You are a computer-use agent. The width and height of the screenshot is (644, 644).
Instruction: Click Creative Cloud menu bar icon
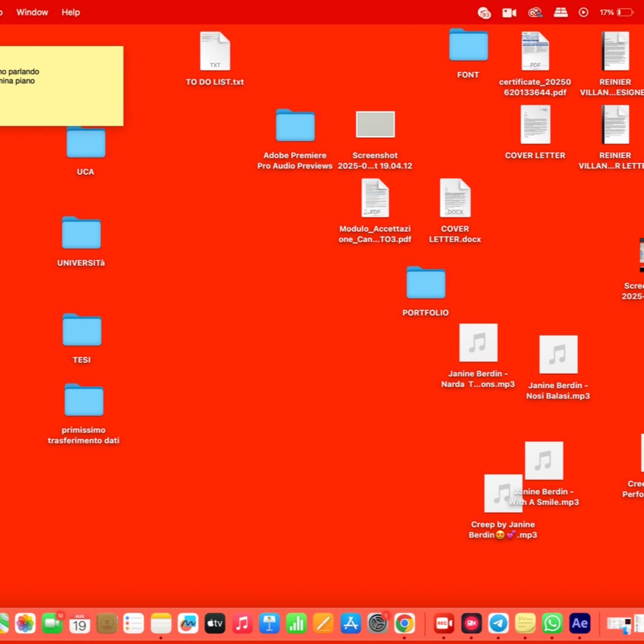coord(535,13)
